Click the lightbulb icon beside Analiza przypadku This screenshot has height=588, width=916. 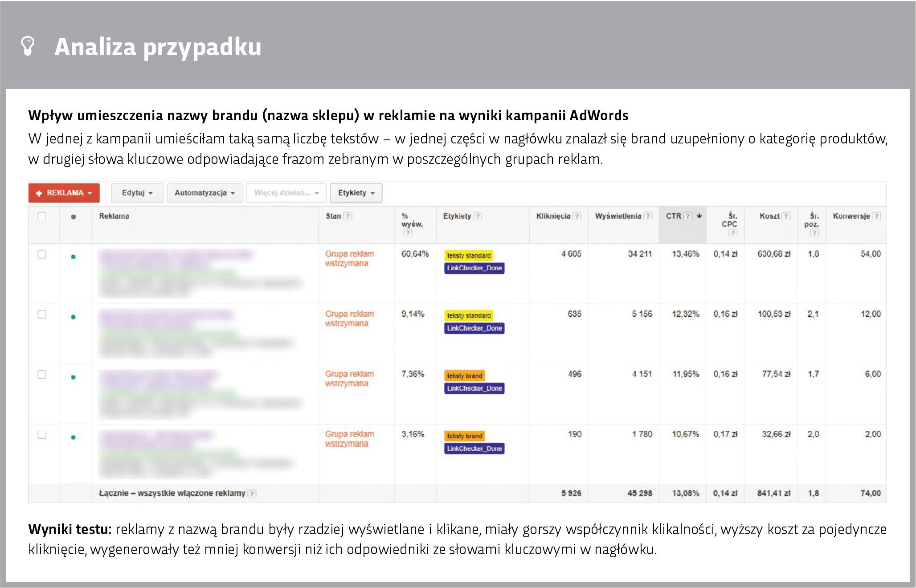tap(28, 46)
